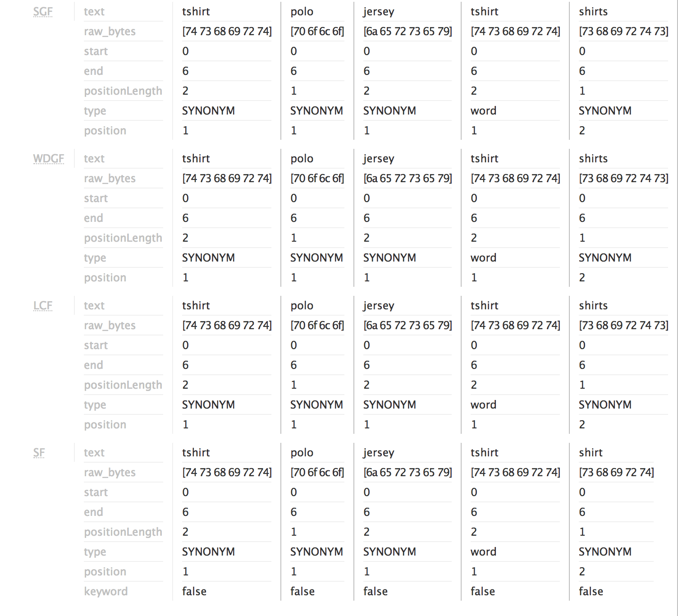Click 'word' type value in the SF section

(x=483, y=552)
